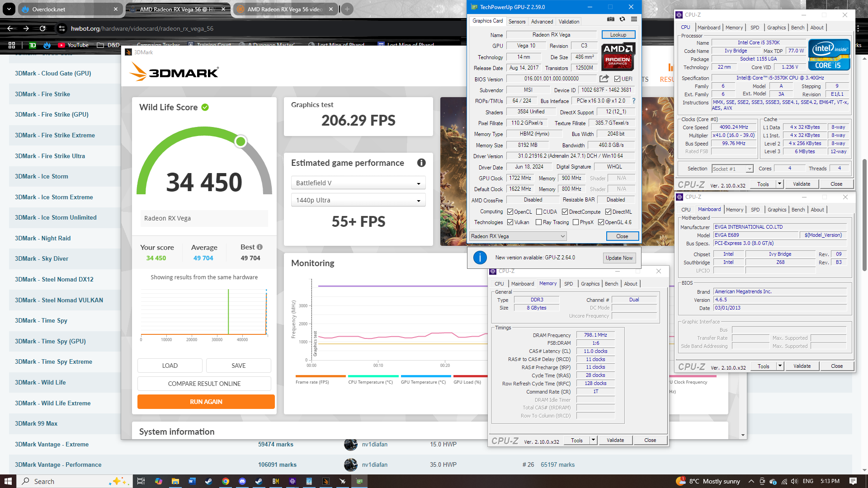Switch to GPU-Z Validation tab
Screen dimensions: 868x488
point(569,22)
